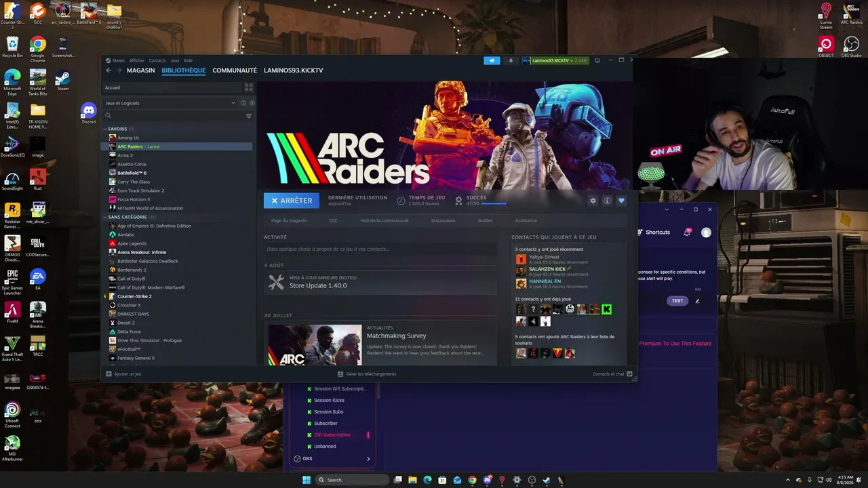Screen dimensions: 868x488
Task: Click the ARRÊTER button to stop the game
Action: pyautogui.click(x=292, y=201)
